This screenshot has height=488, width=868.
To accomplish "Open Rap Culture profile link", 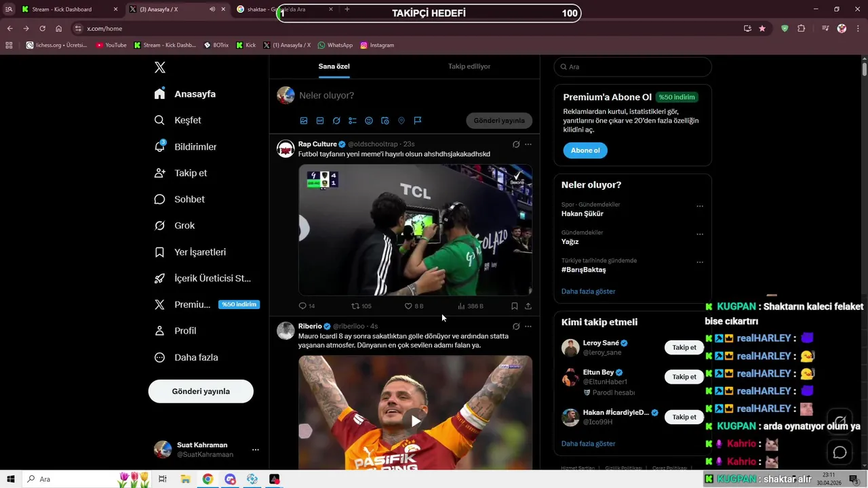I will (317, 144).
